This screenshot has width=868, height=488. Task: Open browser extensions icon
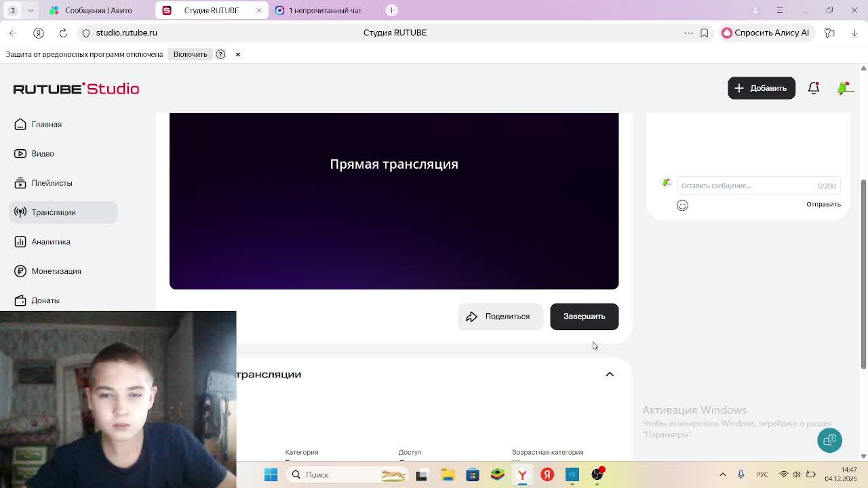829,33
